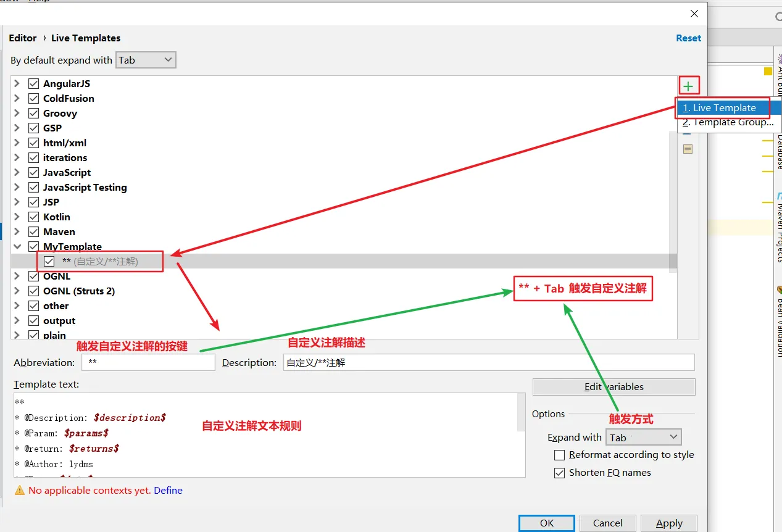Toggle the MyTemplate group checkbox
This screenshot has width=782, height=532.
34,246
